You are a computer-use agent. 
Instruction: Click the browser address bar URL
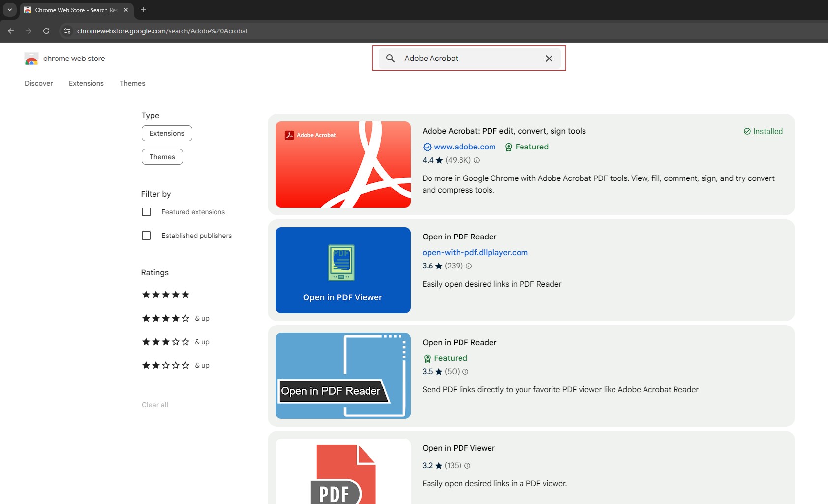click(162, 31)
